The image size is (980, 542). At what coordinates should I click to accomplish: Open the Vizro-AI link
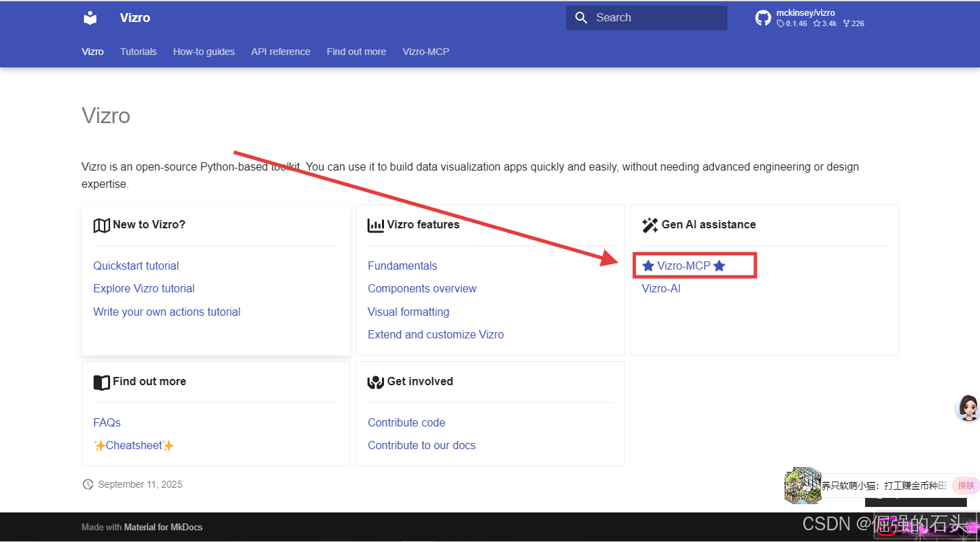click(661, 288)
